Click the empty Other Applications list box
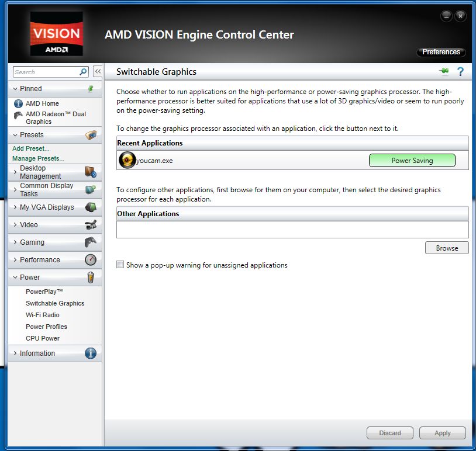 click(x=292, y=230)
